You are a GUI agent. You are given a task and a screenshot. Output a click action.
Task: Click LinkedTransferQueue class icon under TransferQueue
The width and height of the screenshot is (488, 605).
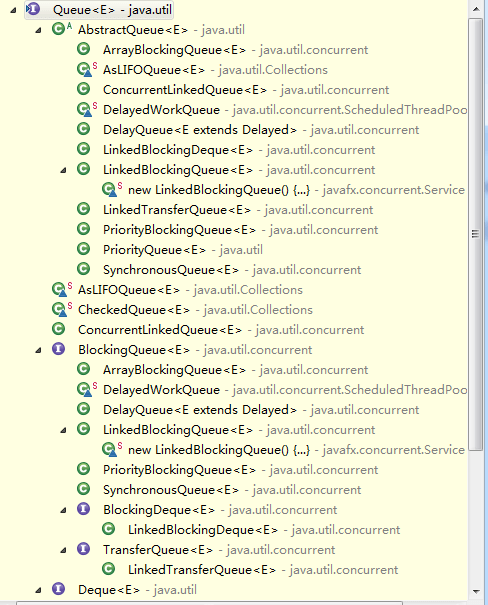tap(109, 569)
